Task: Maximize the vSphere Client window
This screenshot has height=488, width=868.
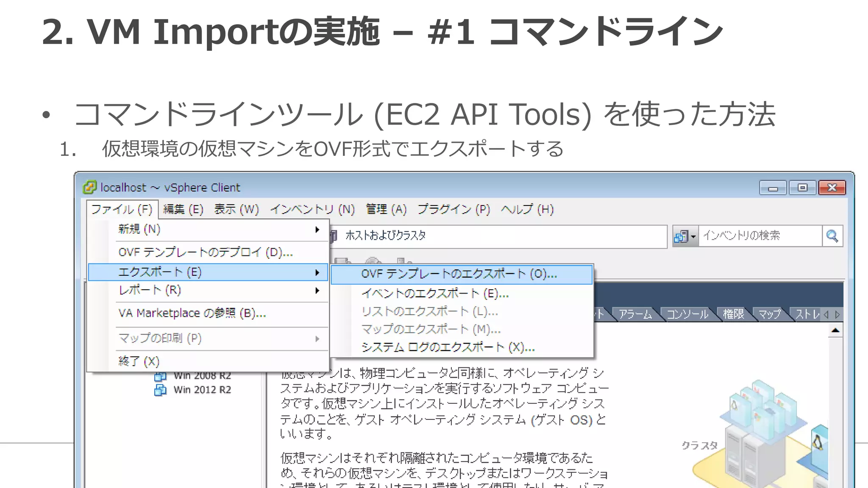Action: [x=802, y=188]
